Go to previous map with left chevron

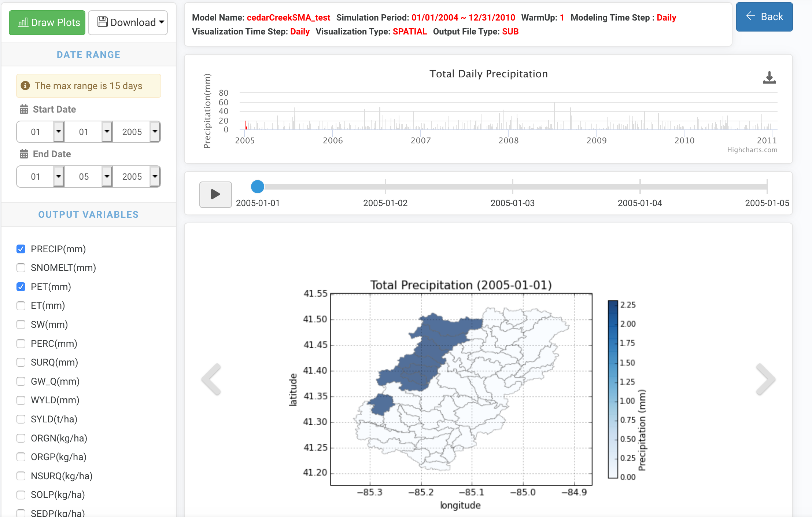click(212, 379)
